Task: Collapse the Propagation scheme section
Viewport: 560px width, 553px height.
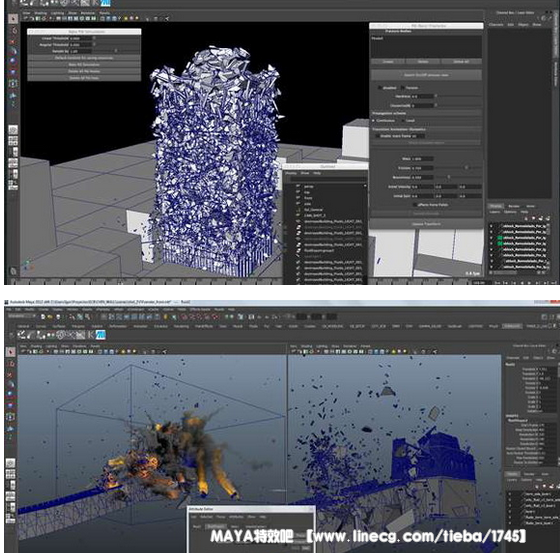Action: [426, 113]
